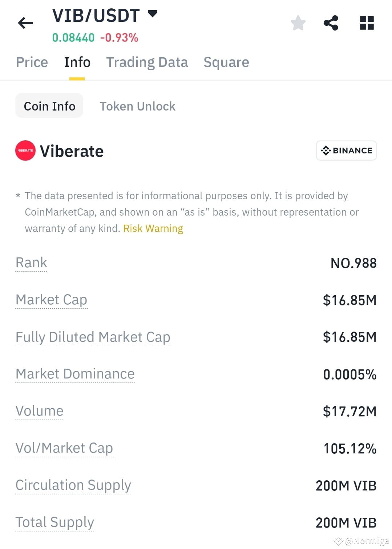Select the Binance verification badge
Screen dimensions: 392x549
pos(345,150)
